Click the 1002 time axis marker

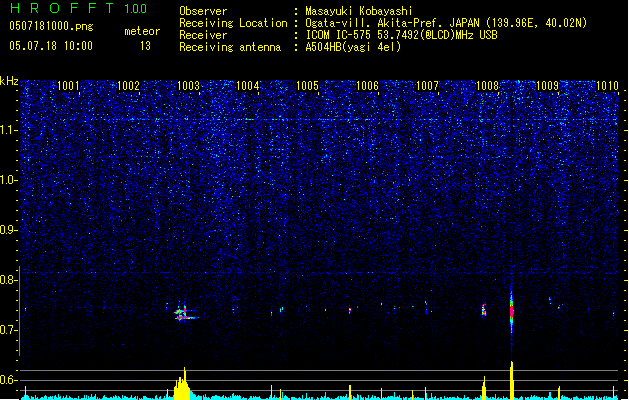tap(128, 86)
